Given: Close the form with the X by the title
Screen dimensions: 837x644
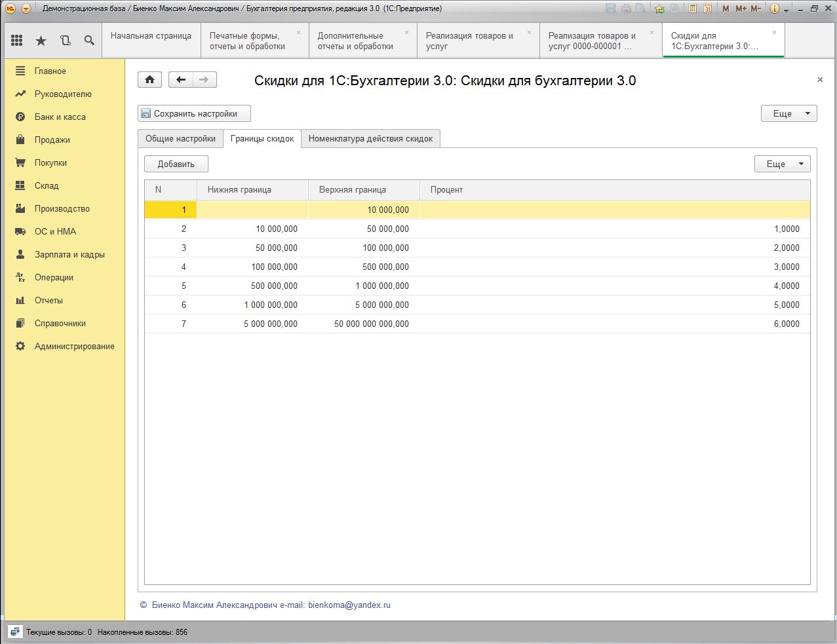Looking at the screenshot, I should pos(820,79).
